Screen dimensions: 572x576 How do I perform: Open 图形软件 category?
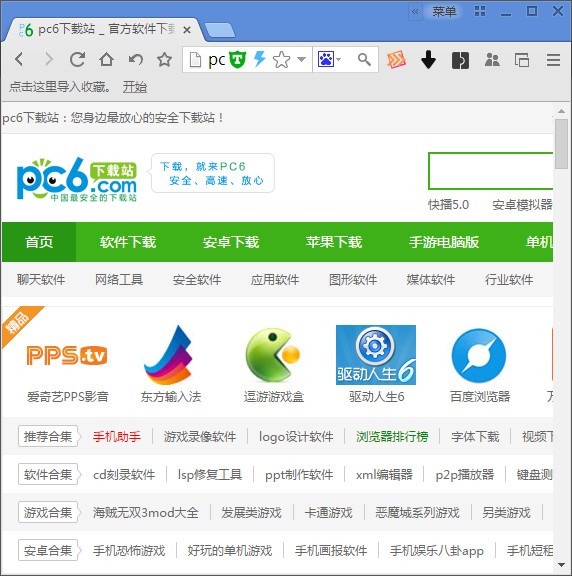[353, 280]
